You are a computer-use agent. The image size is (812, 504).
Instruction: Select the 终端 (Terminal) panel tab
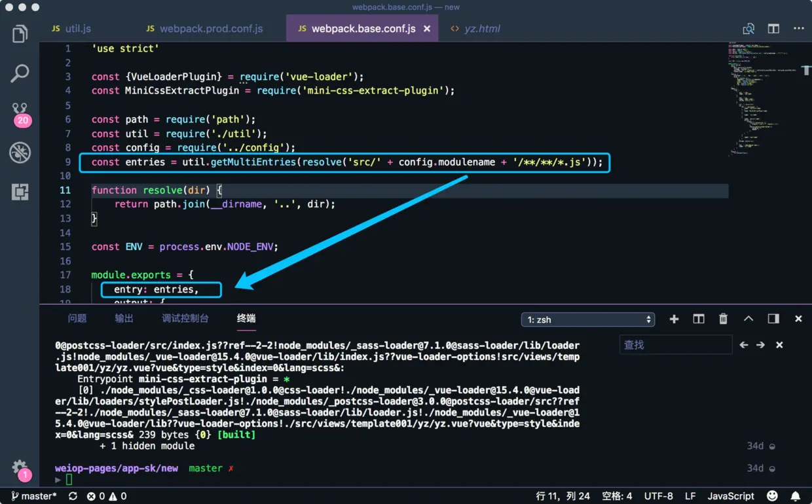pos(246,319)
